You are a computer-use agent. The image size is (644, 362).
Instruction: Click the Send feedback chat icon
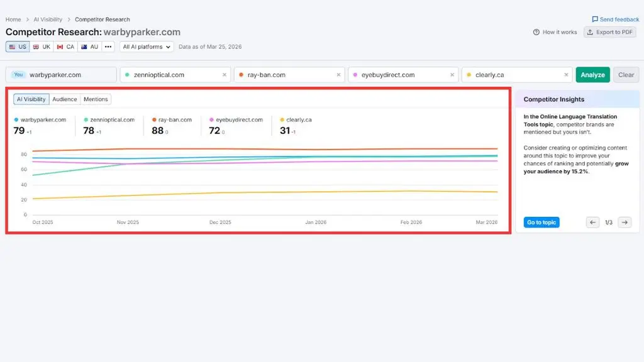click(595, 19)
